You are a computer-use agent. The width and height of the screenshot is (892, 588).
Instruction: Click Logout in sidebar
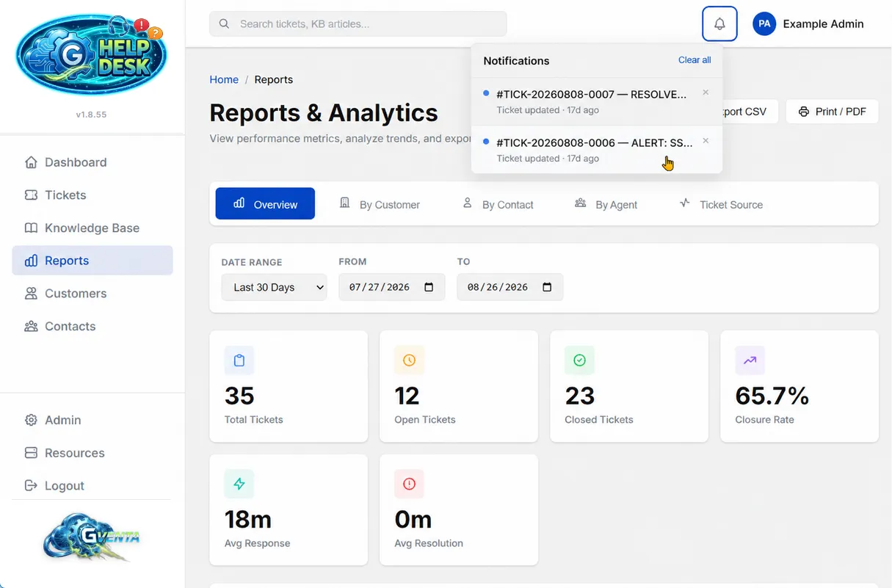click(x=93, y=485)
